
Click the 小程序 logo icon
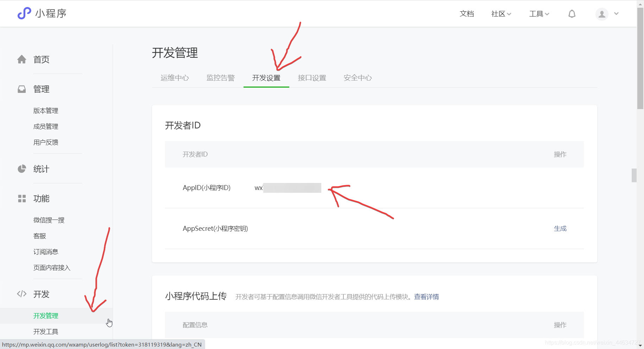pyautogui.click(x=24, y=13)
